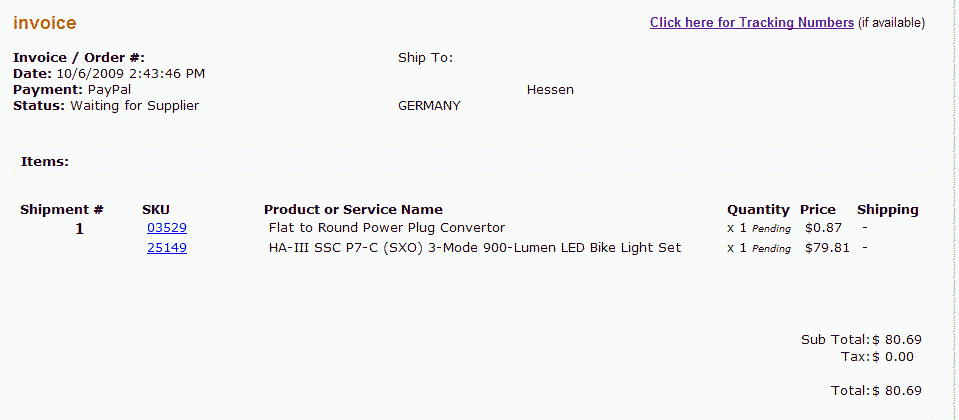Open SKU 03529 product link

click(166, 228)
